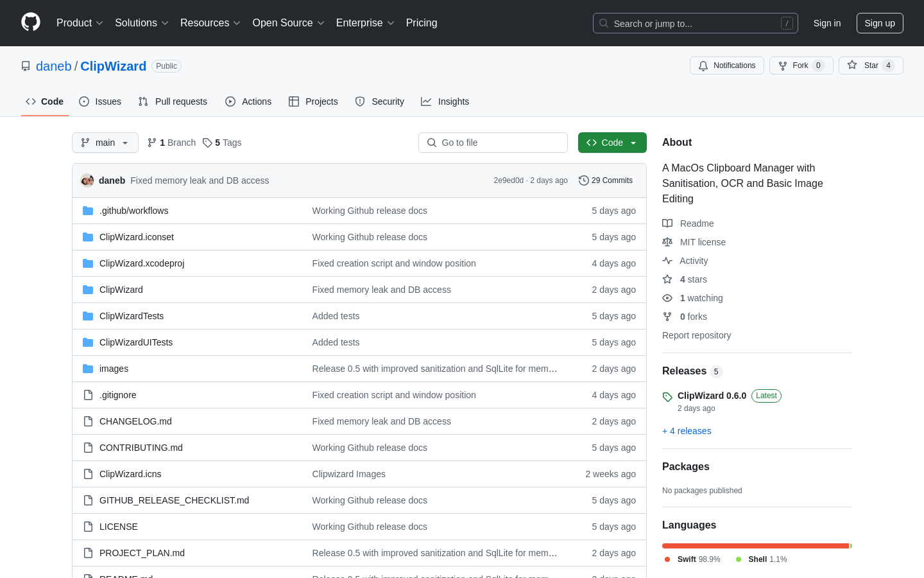Click the green Shell language dot

739,559
